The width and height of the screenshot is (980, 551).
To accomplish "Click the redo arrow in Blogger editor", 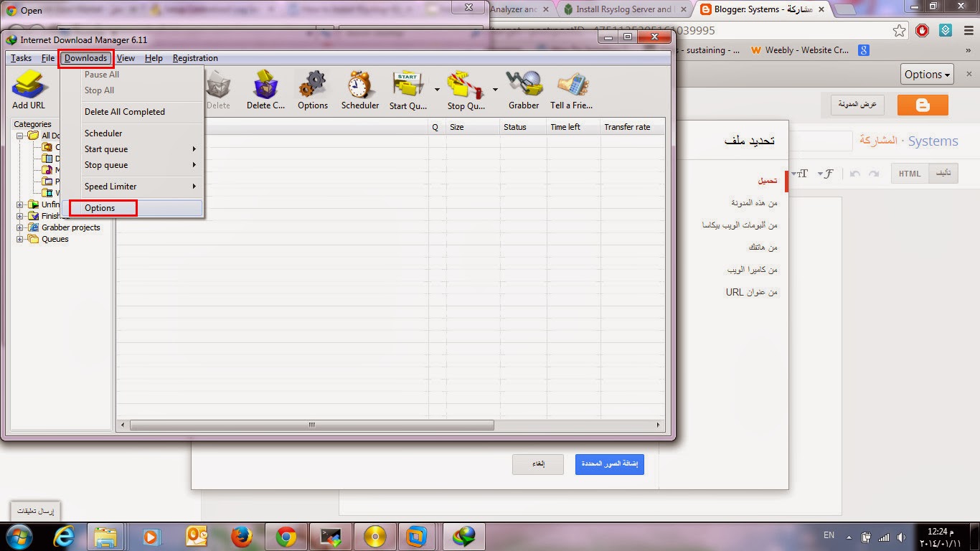I will [x=873, y=174].
